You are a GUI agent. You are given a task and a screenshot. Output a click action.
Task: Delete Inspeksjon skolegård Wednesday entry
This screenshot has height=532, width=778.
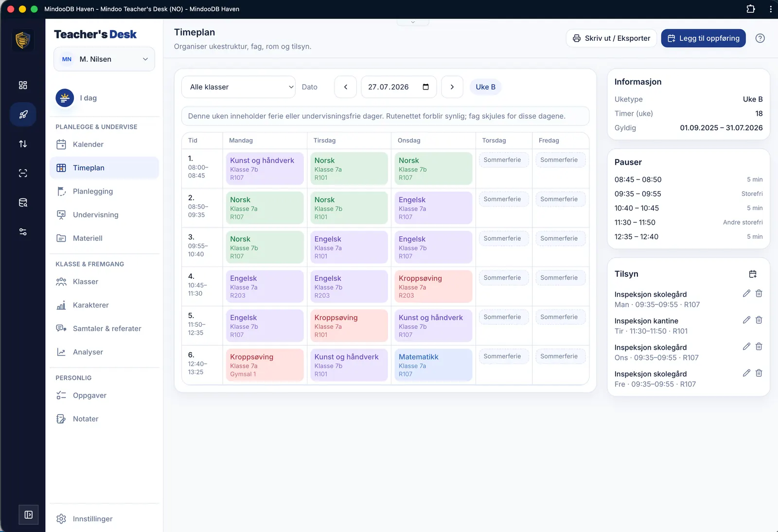[759, 346]
